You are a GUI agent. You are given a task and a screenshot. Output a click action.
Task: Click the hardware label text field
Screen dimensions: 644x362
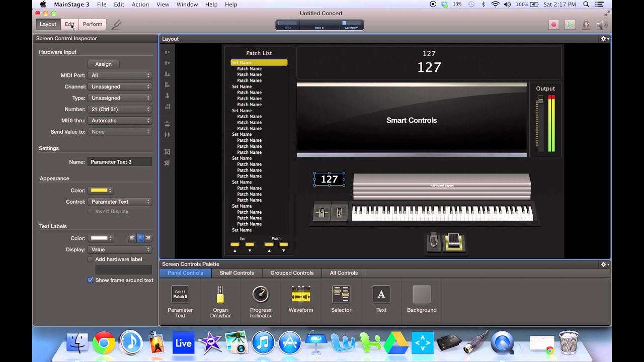pyautogui.click(x=123, y=270)
